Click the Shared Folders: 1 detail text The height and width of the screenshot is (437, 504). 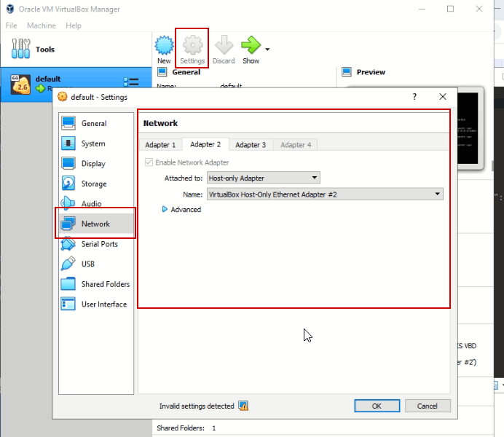click(186, 428)
